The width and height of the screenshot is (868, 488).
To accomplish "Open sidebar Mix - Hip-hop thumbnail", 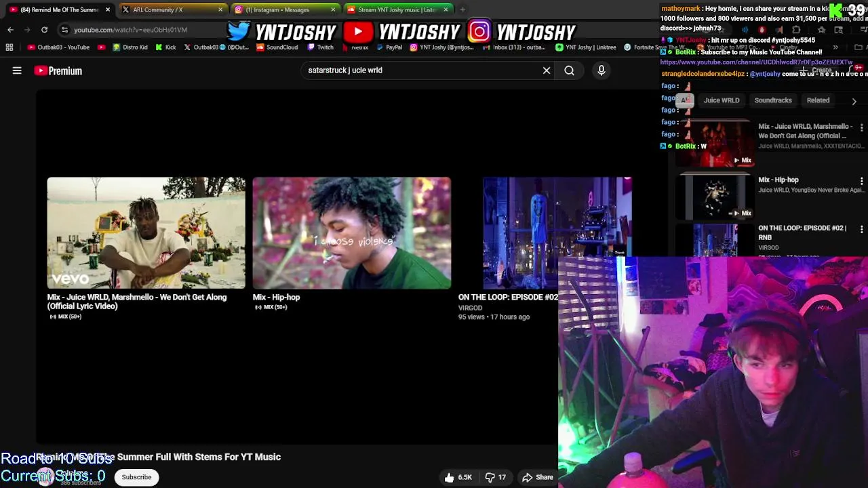I will (715, 197).
